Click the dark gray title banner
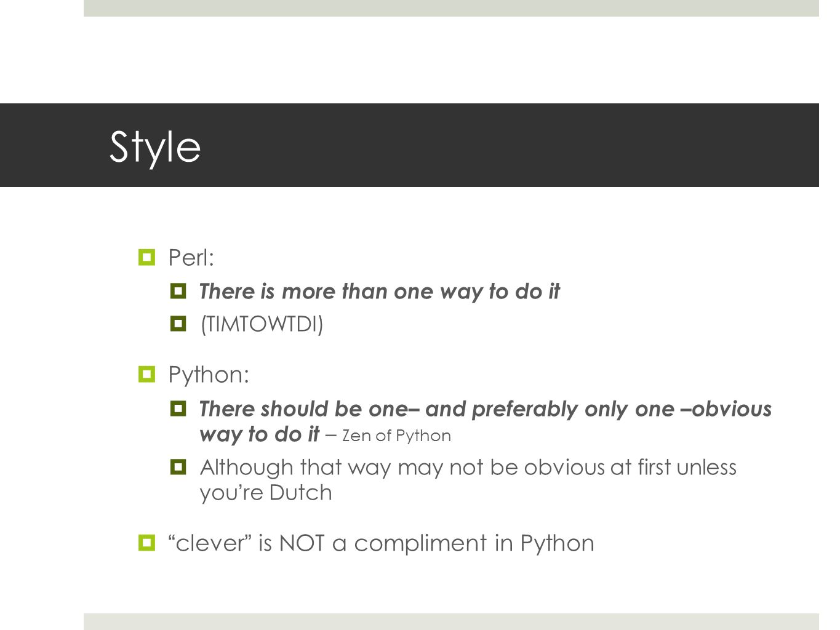 409,145
